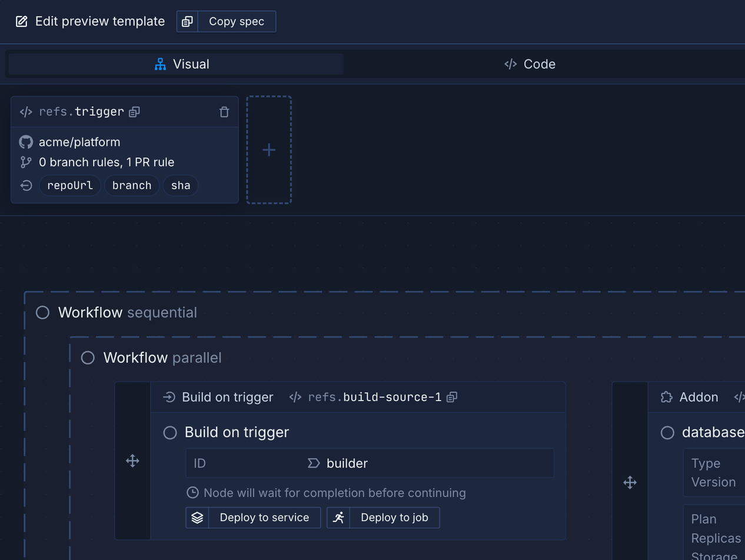This screenshot has height=560, width=745.
Task: Switch to the Code tab
Action: [x=530, y=64]
